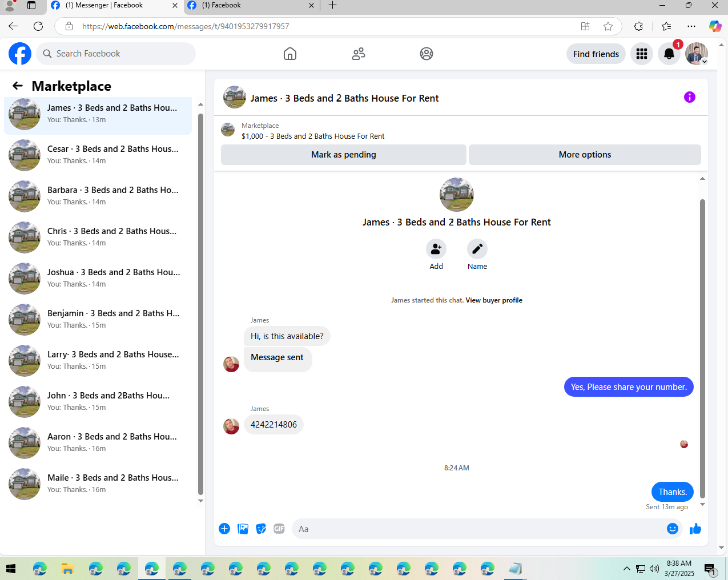Click the chat messages scrollbar
Viewport: 728px width, 580px height.
pos(702,348)
